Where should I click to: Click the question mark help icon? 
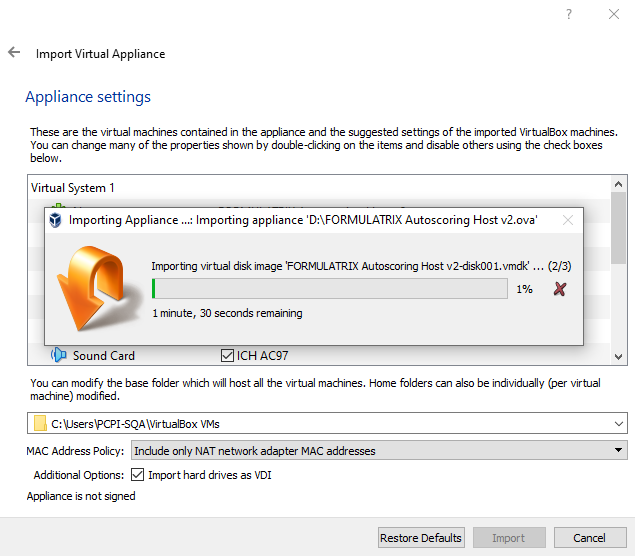coord(569,14)
